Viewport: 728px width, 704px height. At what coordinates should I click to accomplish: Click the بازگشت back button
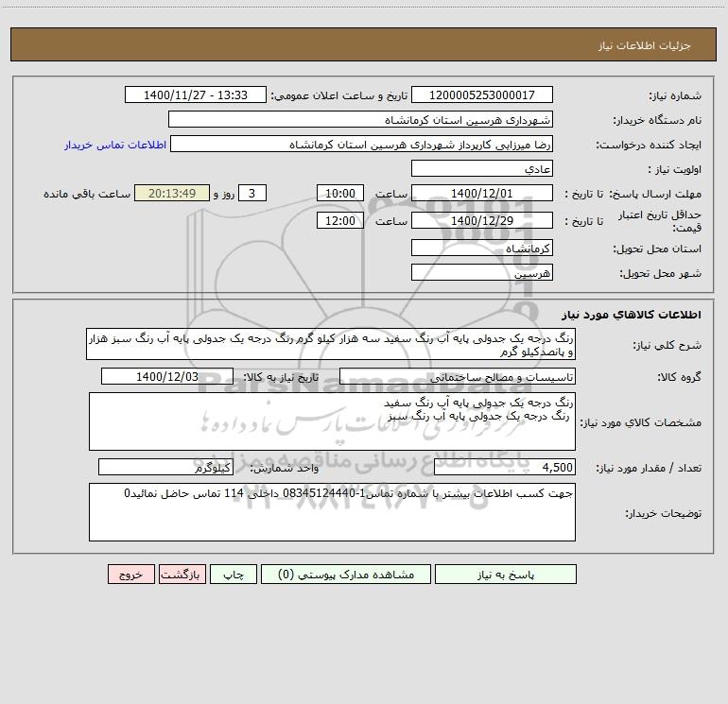click(182, 574)
